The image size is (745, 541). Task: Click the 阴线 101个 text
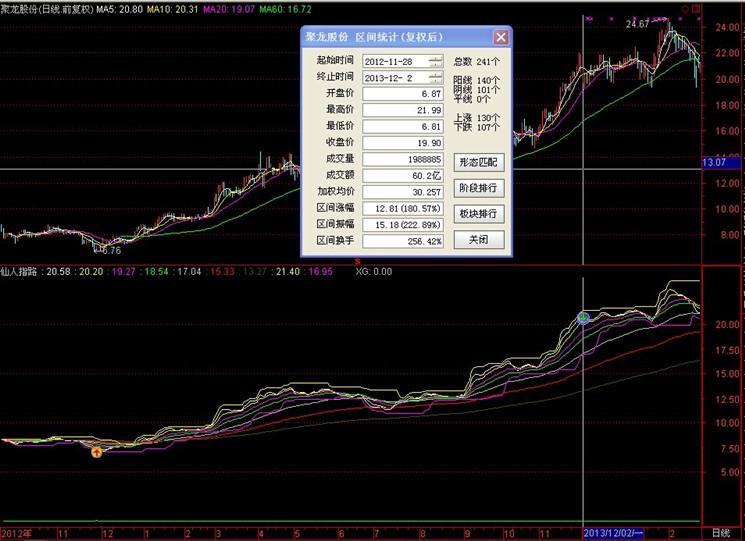(x=477, y=89)
